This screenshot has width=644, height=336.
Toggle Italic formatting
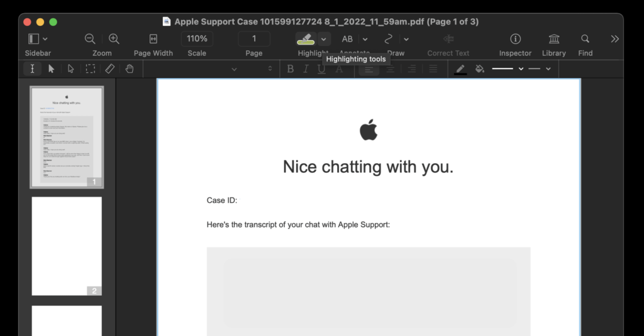(306, 69)
